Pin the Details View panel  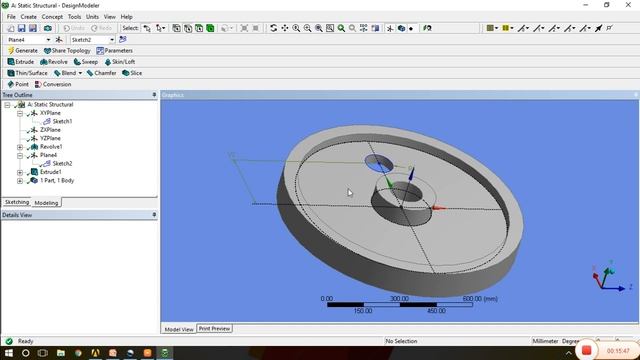pyautogui.click(x=154, y=215)
